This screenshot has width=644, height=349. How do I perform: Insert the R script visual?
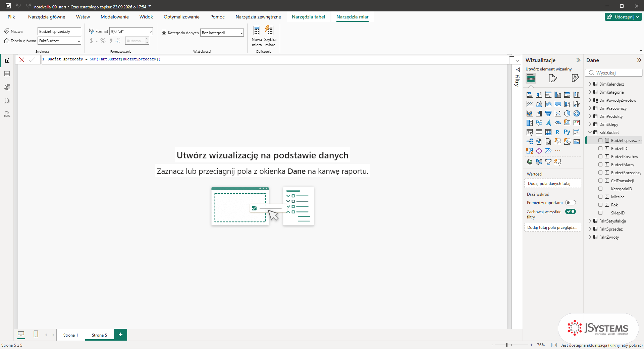tap(557, 132)
